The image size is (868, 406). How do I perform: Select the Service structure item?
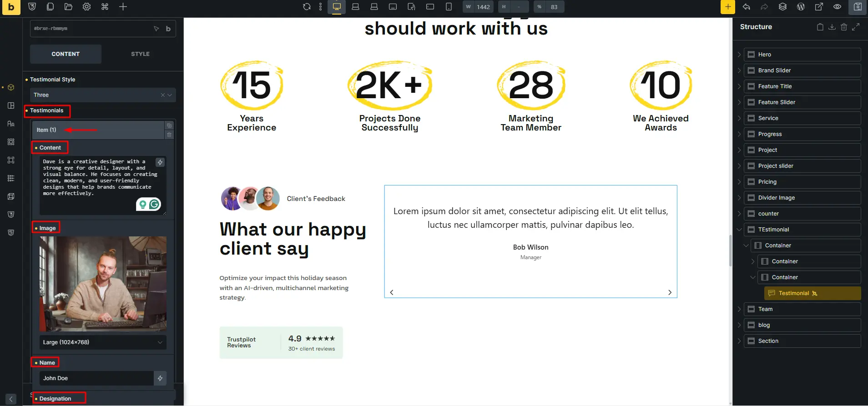click(802, 118)
